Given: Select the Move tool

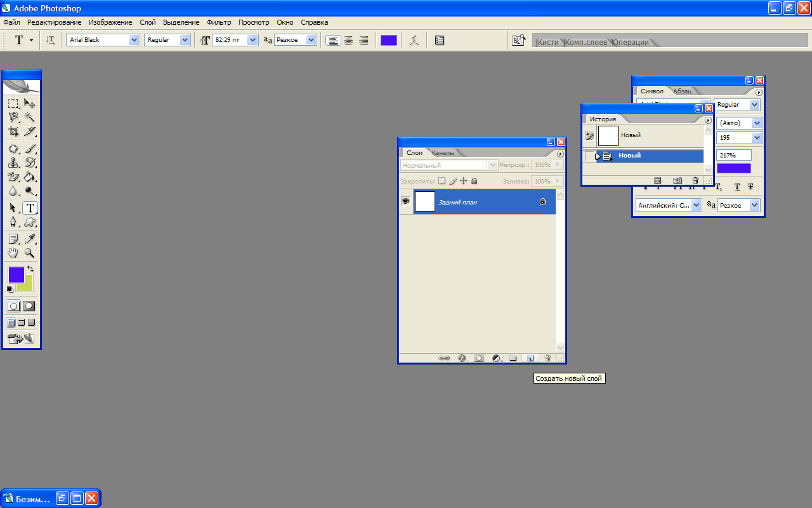Looking at the screenshot, I should 30,104.
